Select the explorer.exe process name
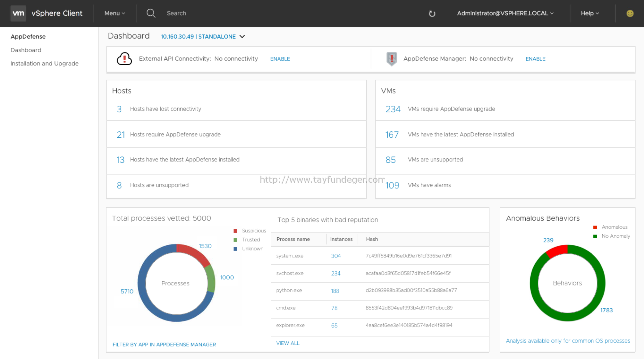The width and height of the screenshot is (644, 359). [290, 325]
